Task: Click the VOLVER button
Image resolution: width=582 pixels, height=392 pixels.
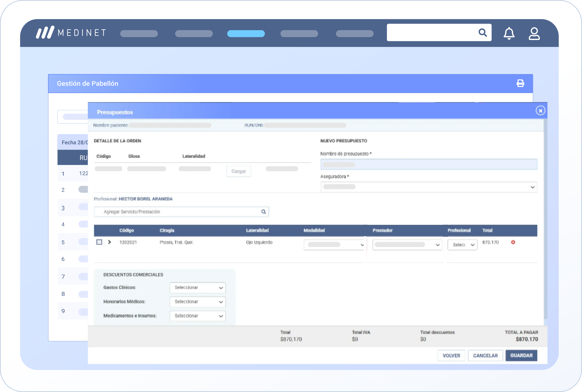Action: click(451, 355)
